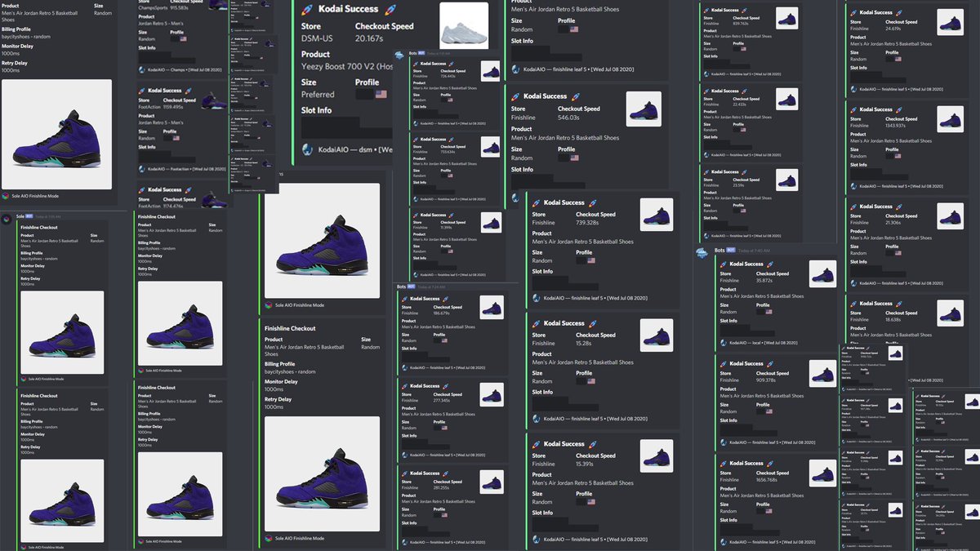
Task: Open the shoe thumbnail in the 21.306s card
Action: (x=951, y=216)
